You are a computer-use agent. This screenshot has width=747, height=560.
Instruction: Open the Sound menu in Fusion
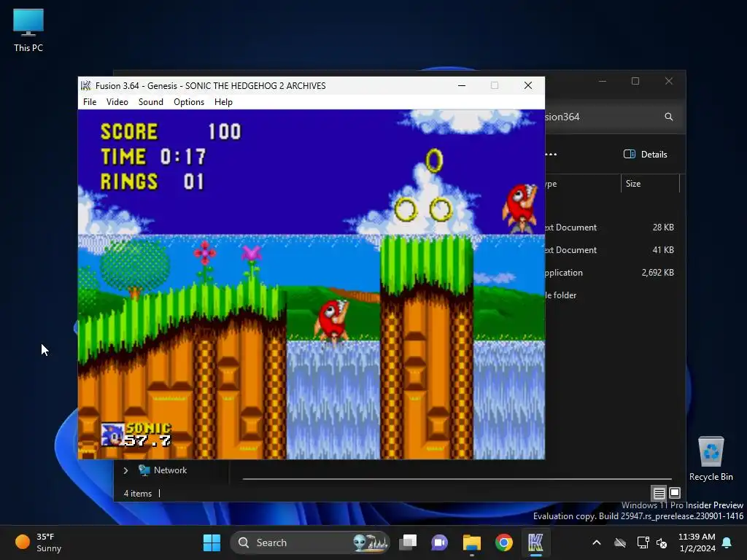150,102
